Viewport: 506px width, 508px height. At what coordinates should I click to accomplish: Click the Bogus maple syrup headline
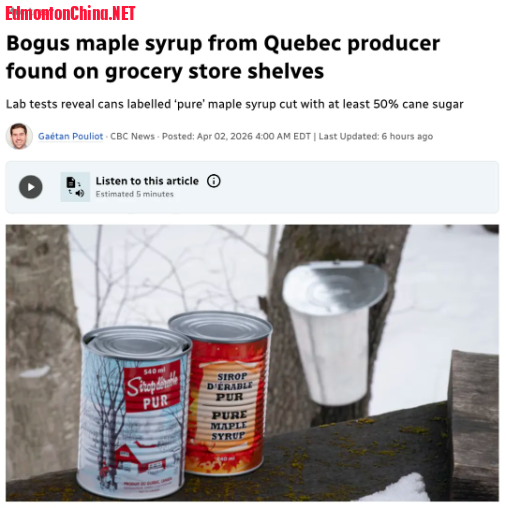223,57
